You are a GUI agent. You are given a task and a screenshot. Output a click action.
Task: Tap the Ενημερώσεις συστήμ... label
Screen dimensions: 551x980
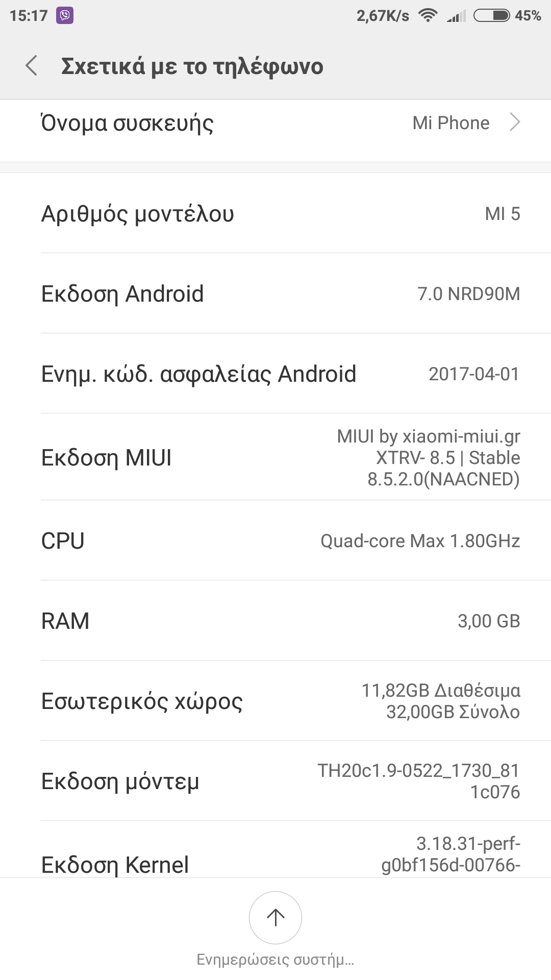(x=275, y=960)
